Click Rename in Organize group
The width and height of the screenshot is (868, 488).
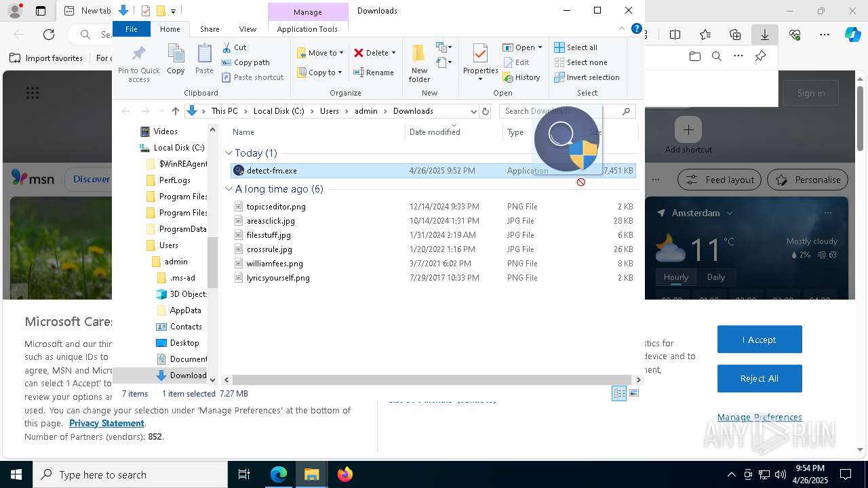click(x=374, y=73)
